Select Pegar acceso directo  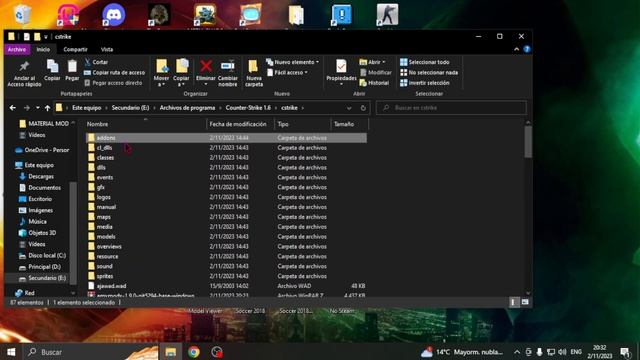(x=113, y=83)
